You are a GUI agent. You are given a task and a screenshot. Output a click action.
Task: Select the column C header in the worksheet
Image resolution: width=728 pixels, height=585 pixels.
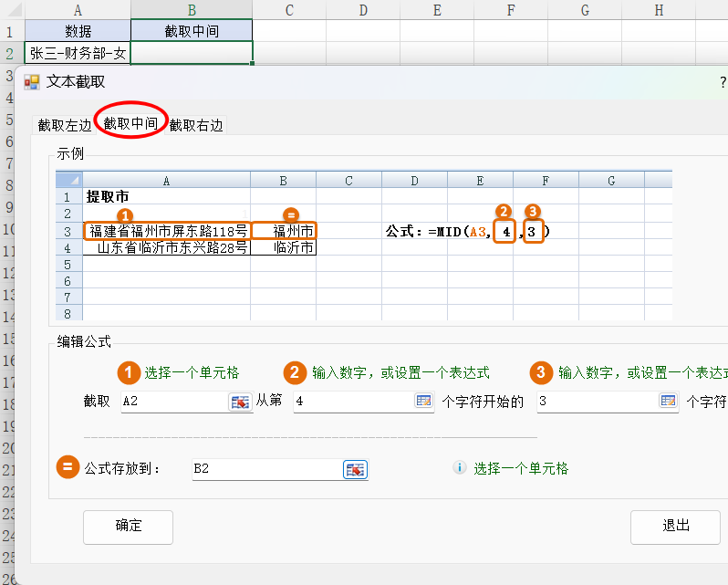pos(289,9)
